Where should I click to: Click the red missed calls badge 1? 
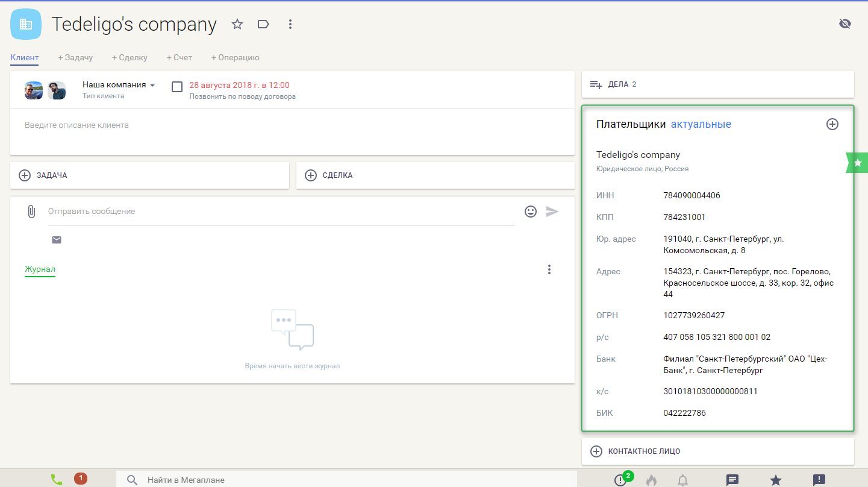pos(81,478)
